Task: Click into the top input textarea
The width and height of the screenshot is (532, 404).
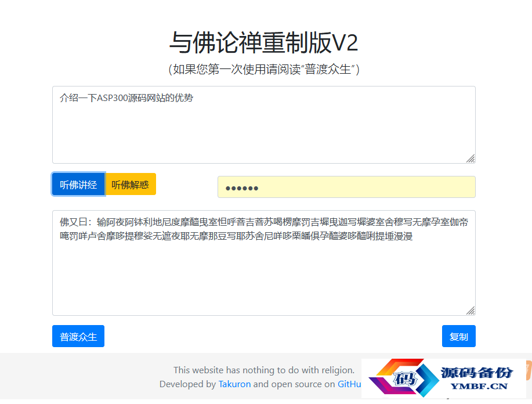Action: click(264, 125)
